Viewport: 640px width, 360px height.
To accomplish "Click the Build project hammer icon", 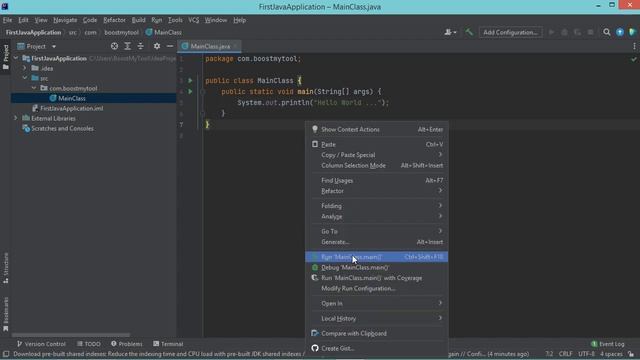I will pos(469,32).
